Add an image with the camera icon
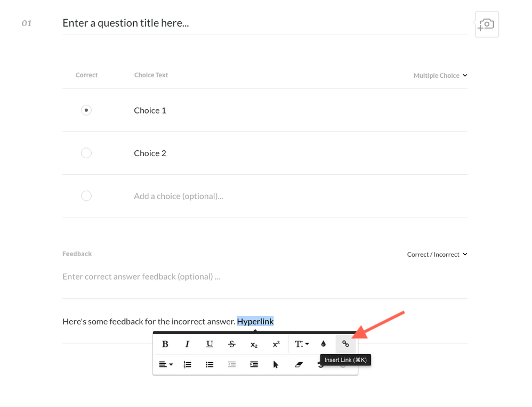This screenshot has width=532, height=407. [x=487, y=25]
